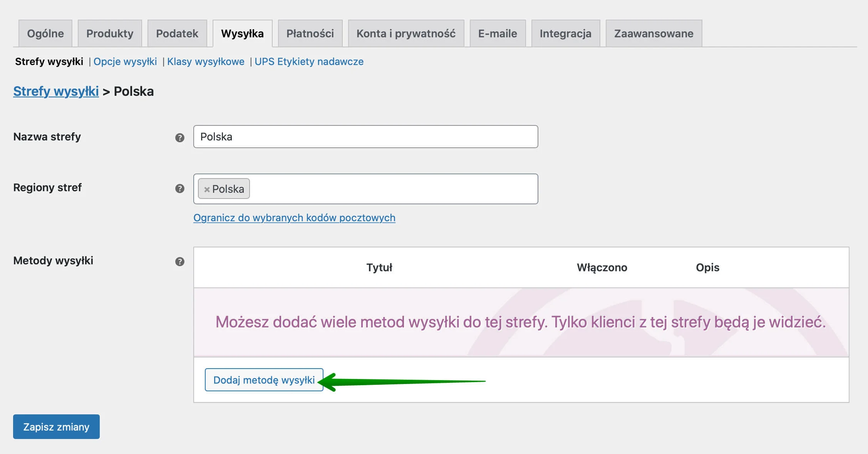868x454 pixels.
Task: Click the Nazwa strefy input field
Action: coord(365,137)
